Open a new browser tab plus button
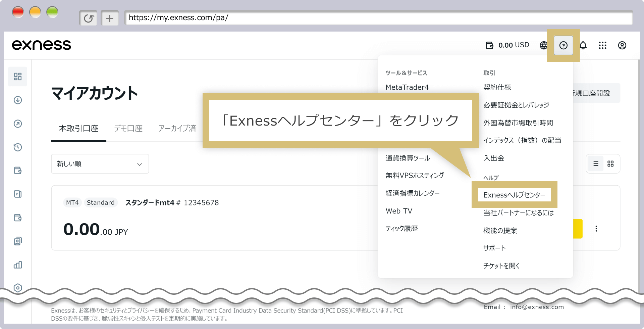Screen dimensions: 644x329 coord(110,18)
